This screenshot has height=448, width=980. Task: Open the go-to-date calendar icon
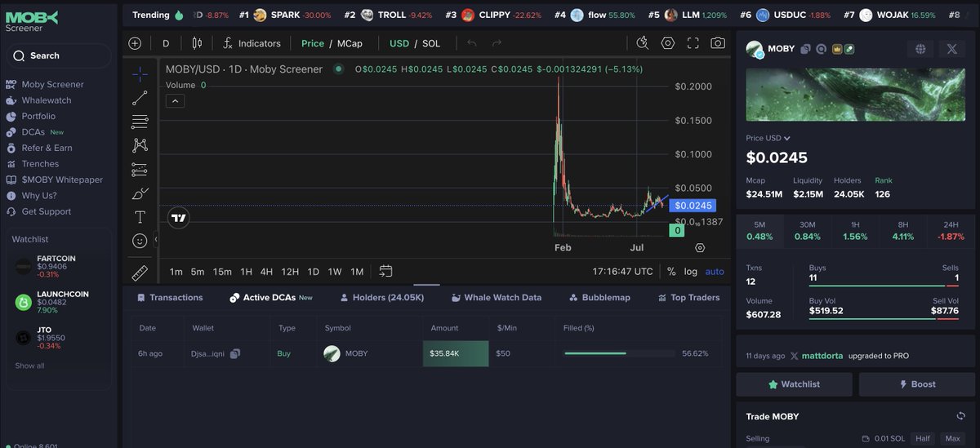click(385, 271)
